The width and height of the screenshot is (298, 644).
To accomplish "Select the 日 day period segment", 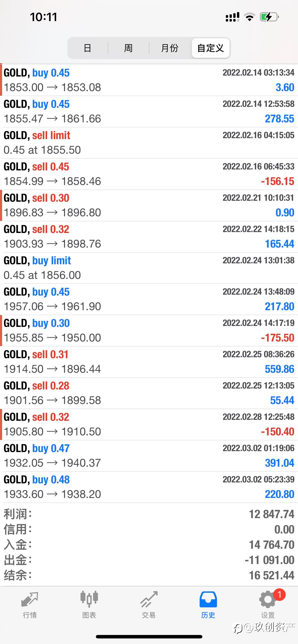I will pyautogui.click(x=87, y=48).
